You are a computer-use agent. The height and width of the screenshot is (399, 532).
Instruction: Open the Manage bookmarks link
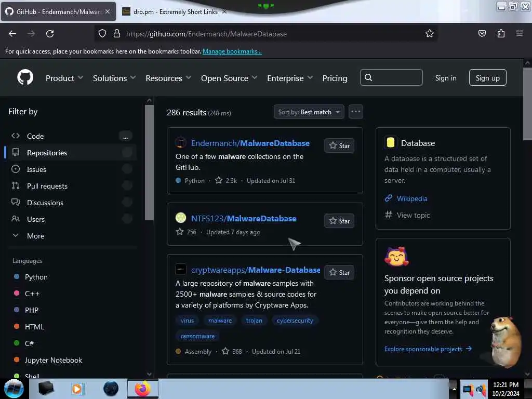pyautogui.click(x=232, y=51)
